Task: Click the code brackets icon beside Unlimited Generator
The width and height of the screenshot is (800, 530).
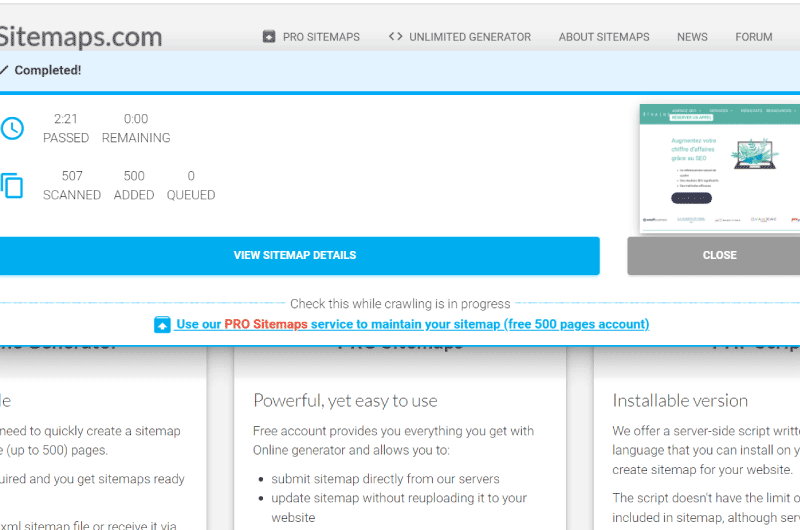Action: coord(395,37)
